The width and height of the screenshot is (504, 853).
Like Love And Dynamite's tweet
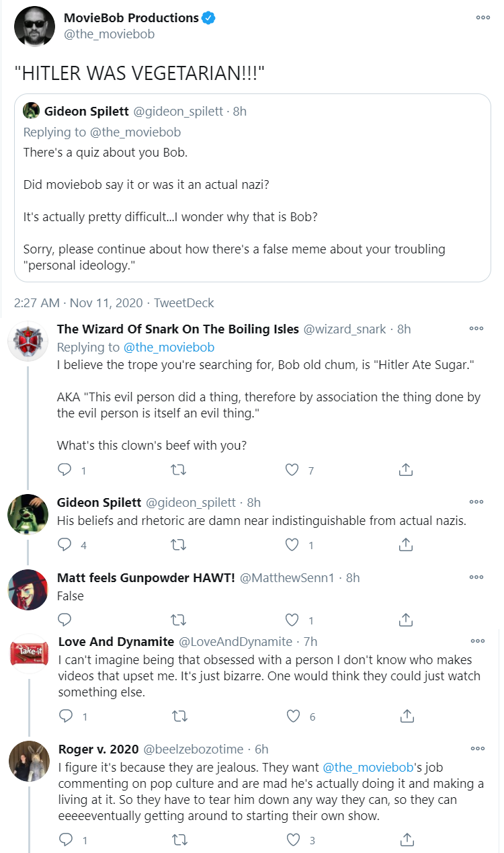click(293, 717)
